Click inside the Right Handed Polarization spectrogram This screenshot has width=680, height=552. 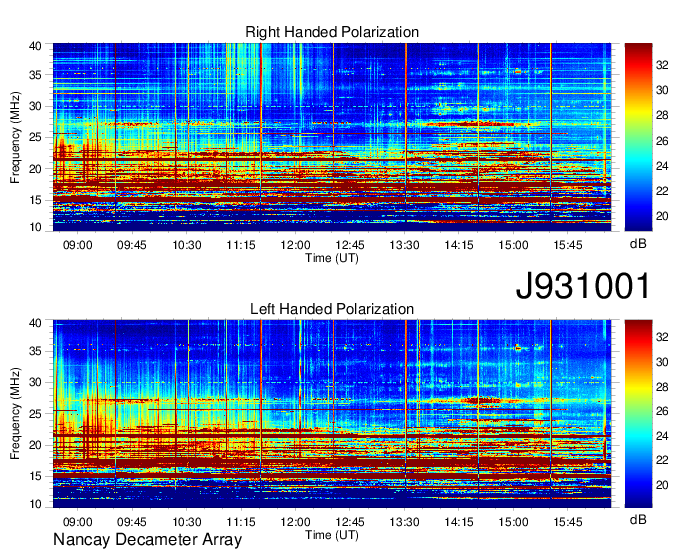pos(332,137)
